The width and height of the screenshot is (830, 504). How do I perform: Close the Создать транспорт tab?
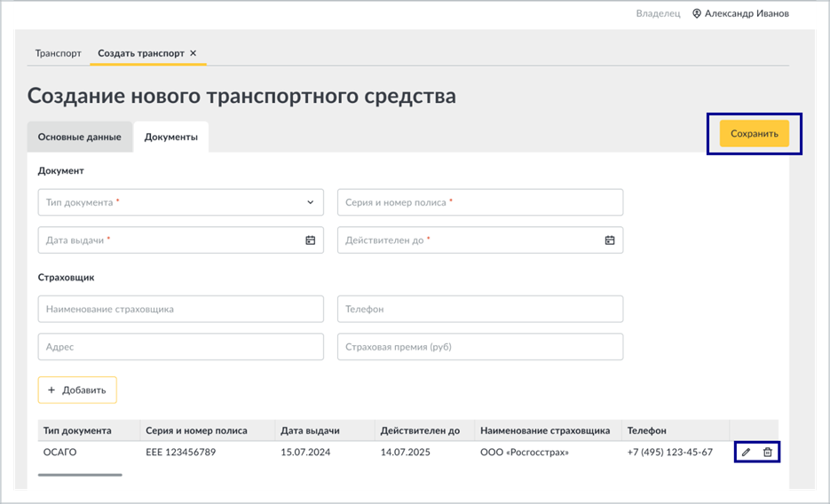coord(194,53)
